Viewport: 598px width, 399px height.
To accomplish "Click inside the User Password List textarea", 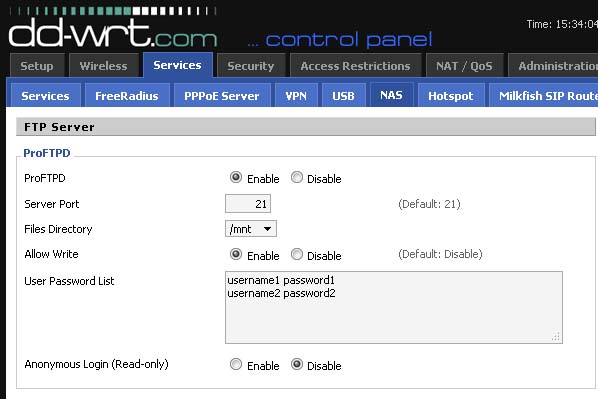I will (394, 307).
